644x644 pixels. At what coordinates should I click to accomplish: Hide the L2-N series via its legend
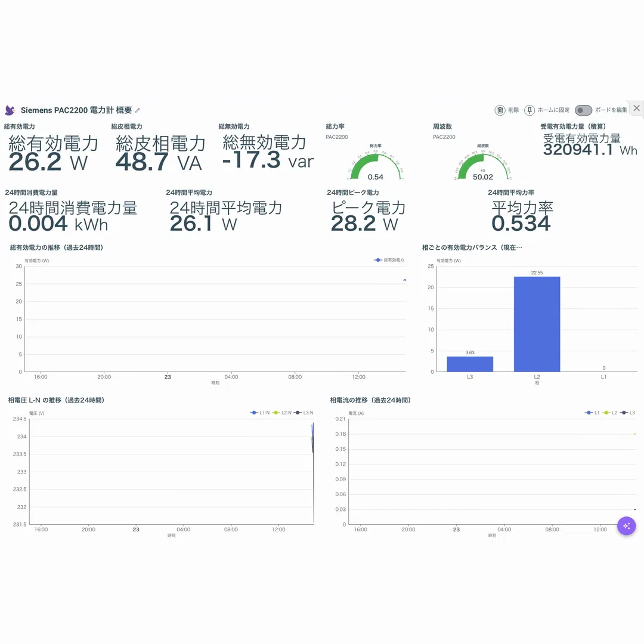pos(281,413)
